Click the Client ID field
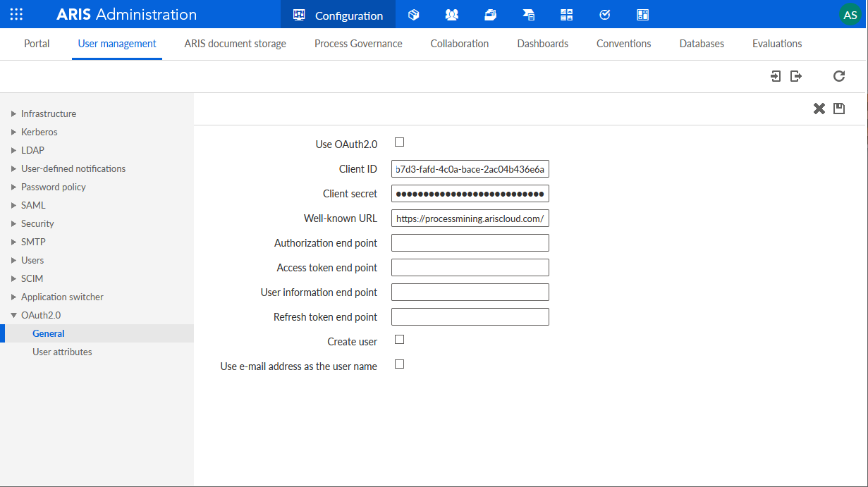Image resolution: width=868 pixels, height=487 pixels. pos(470,169)
